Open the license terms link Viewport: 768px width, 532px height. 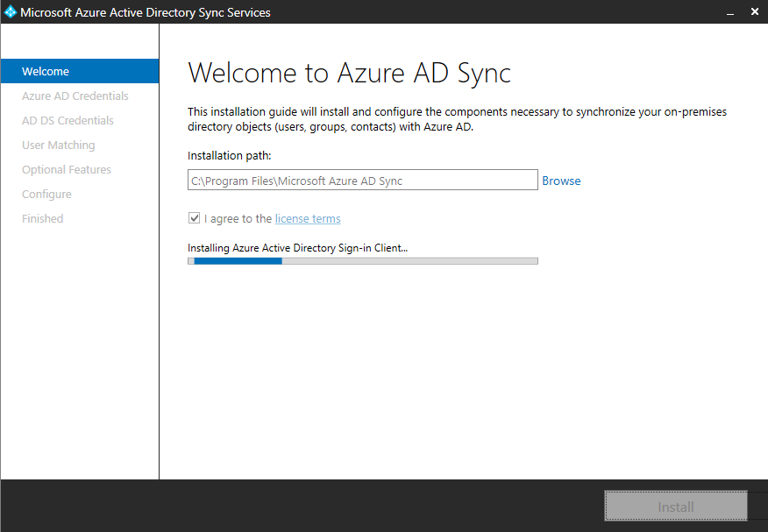[307, 218]
